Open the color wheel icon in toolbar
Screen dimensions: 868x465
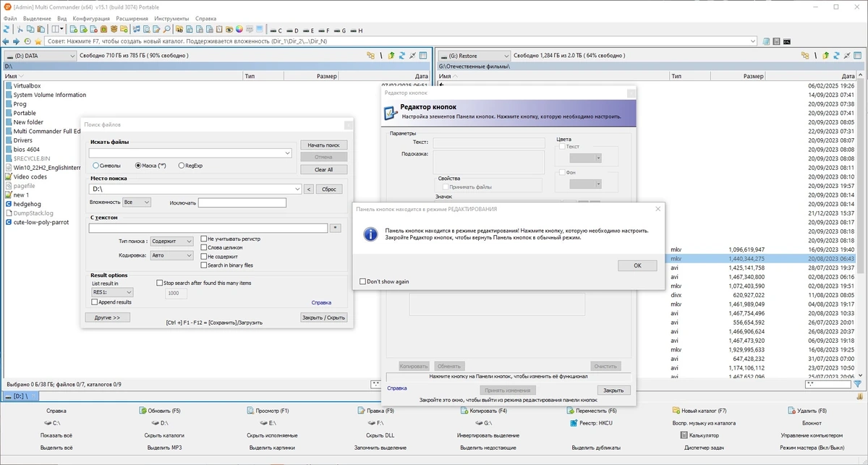tap(239, 30)
